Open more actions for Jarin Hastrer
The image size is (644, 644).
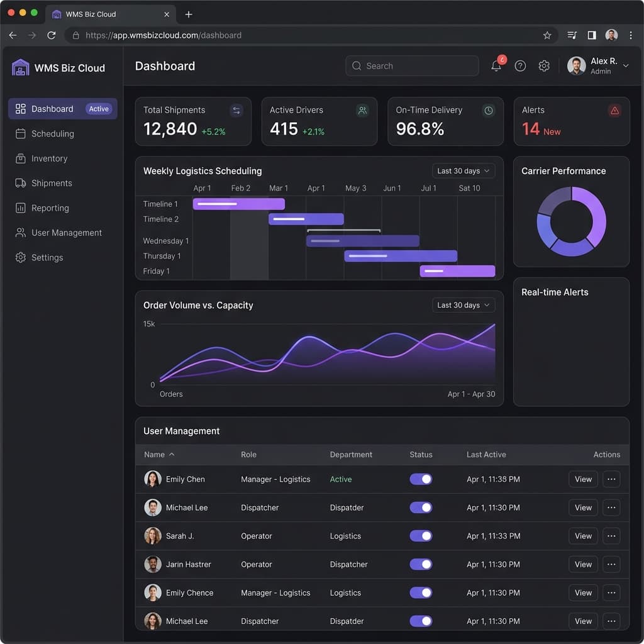click(611, 564)
